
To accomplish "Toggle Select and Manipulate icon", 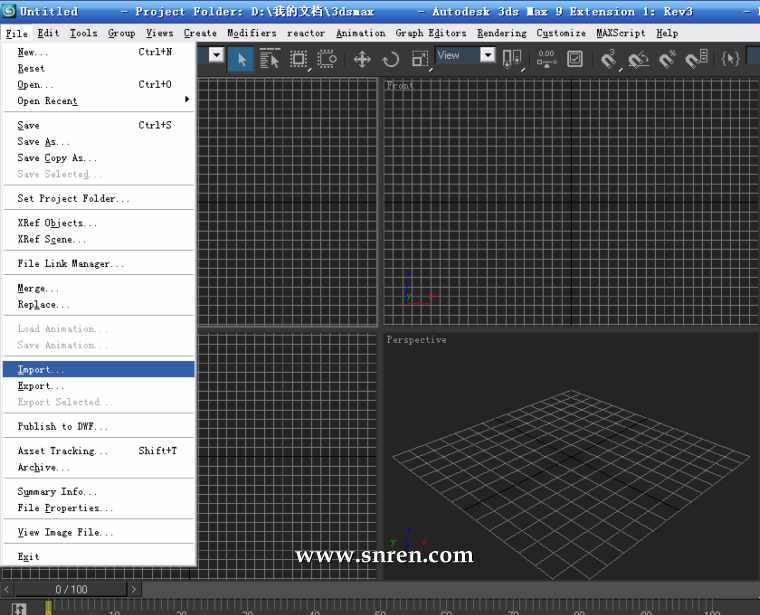I will [x=546, y=59].
